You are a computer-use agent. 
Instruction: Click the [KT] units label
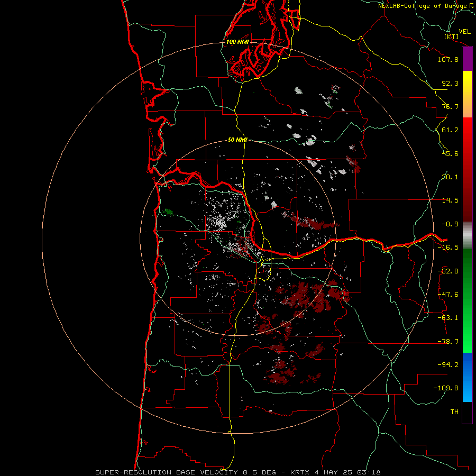452,36
